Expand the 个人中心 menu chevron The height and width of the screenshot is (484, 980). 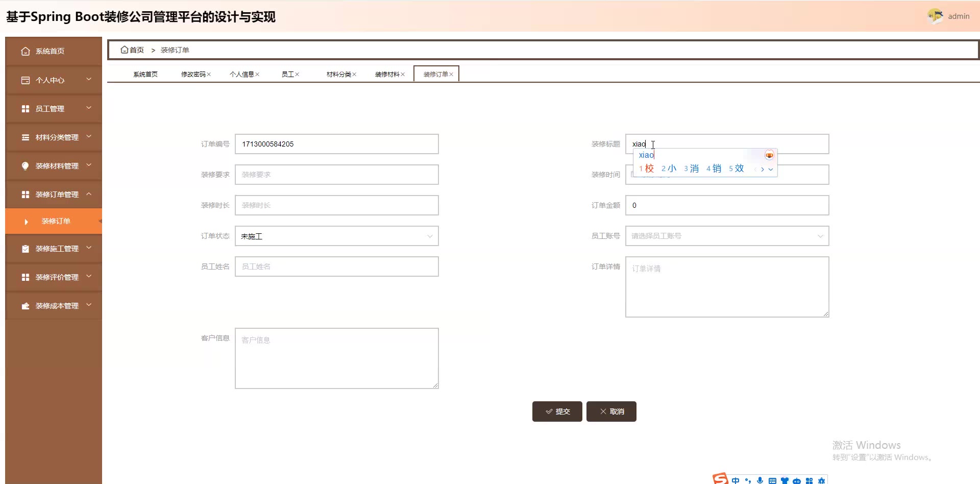click(x=89, y=79)
